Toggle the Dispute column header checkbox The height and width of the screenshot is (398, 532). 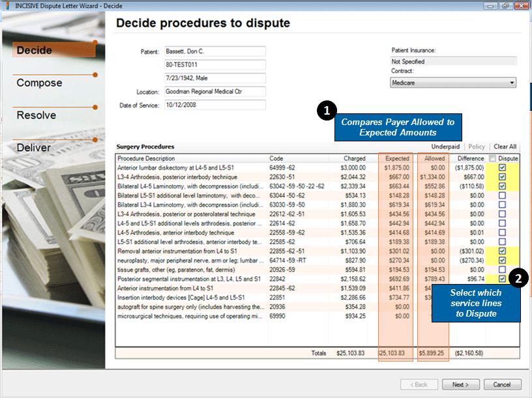(x=492, y=158)
